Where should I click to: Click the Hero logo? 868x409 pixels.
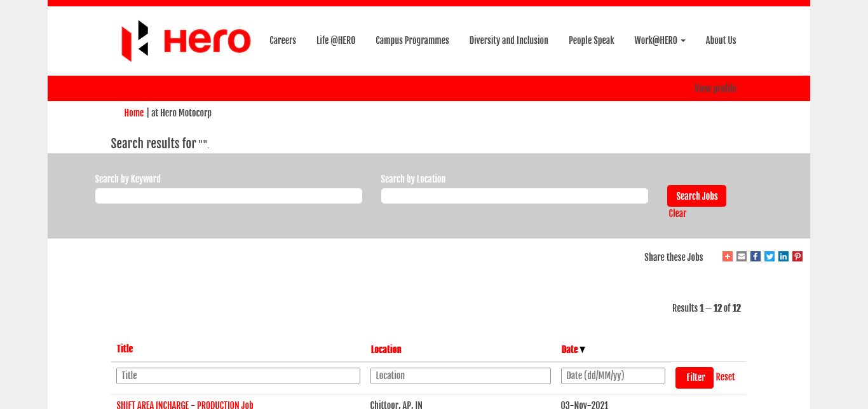pyautogui.click(x=186, y=41)
